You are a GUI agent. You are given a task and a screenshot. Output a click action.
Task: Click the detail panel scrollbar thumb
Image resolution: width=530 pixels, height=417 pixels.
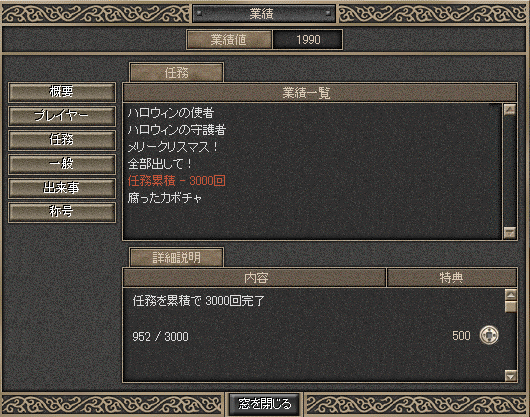[x=510, y=306]
